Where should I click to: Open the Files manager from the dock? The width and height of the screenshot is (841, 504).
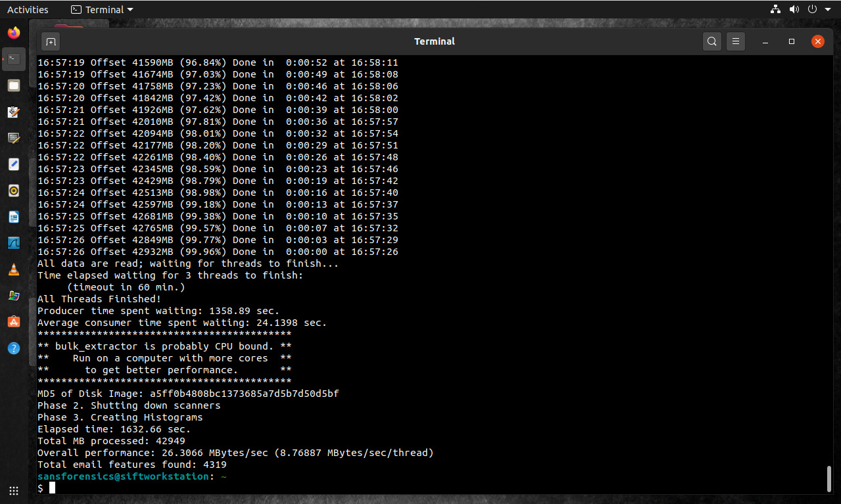[x=14, y=85]
